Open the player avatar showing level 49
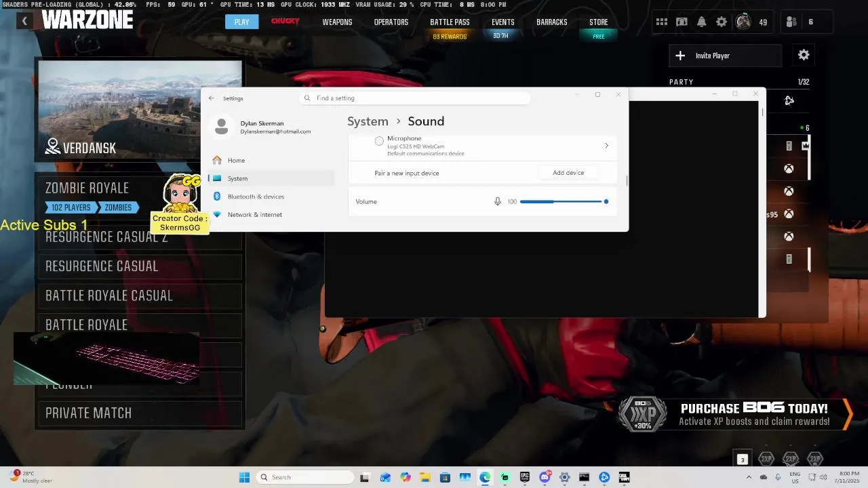This screenshot has height=488, width=868. point(743,22)
